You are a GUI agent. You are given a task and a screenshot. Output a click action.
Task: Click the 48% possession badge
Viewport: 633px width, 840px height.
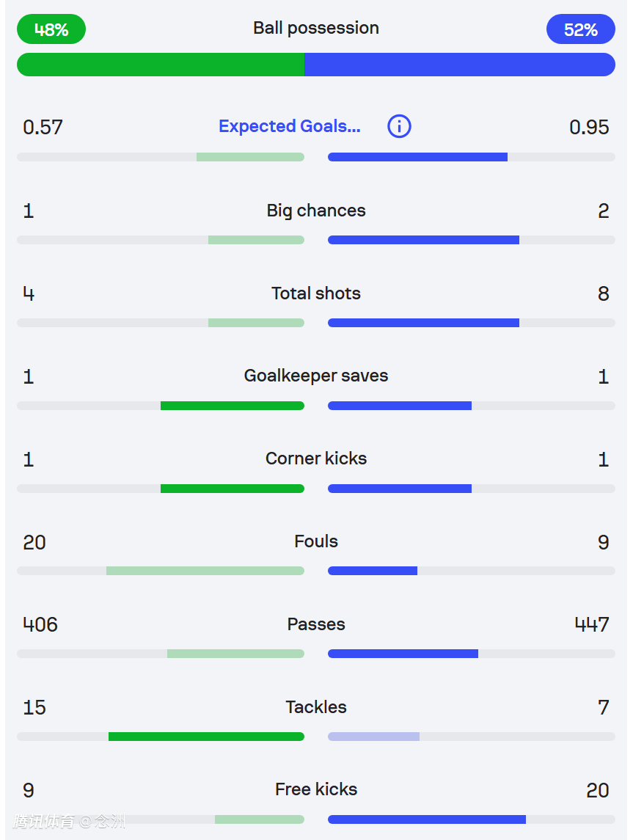pos(51,29)
